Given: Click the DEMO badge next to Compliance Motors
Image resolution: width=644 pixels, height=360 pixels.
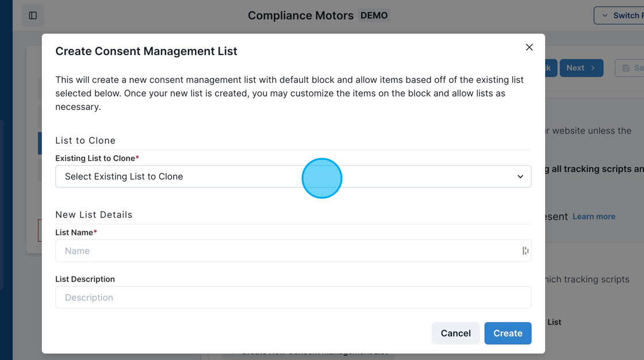Looking at the screenshot, I should [374, 16].
